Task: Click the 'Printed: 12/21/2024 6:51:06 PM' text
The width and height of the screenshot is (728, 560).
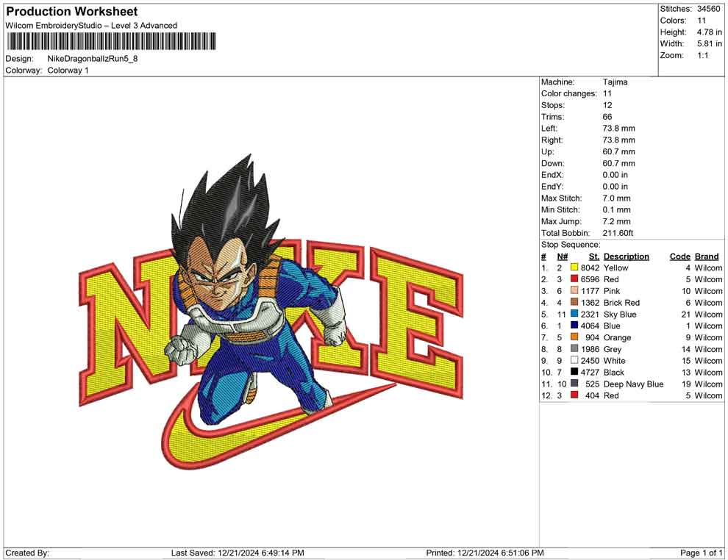Action: point(485,553)
